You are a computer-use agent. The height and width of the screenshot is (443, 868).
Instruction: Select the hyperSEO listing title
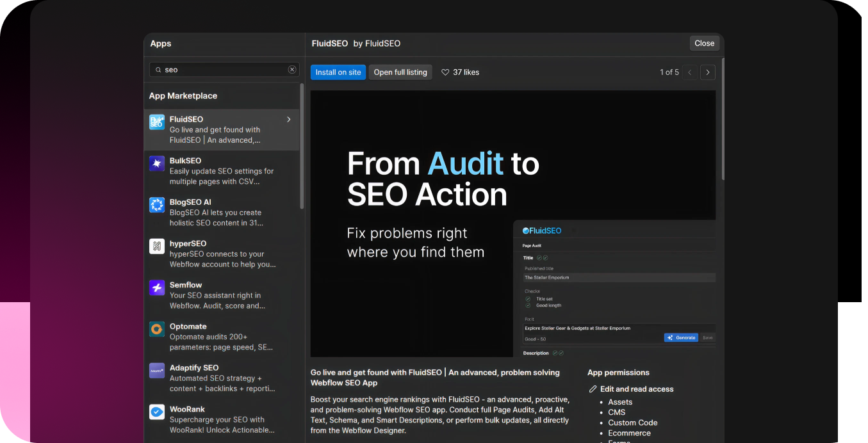[x=188, y=244]
